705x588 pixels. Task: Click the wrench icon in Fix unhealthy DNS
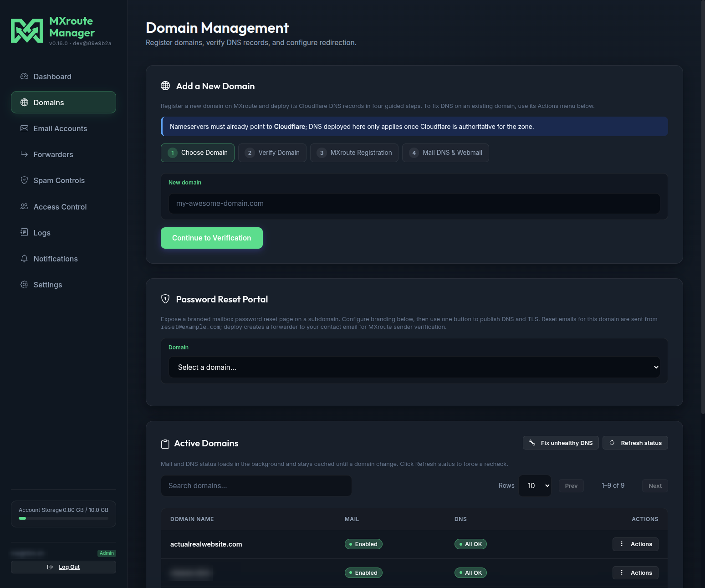pos(532,443)
